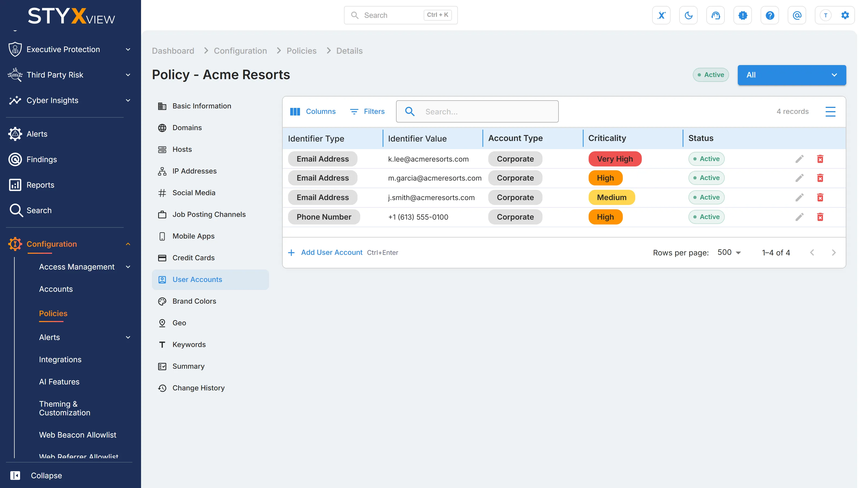Click the @ mentions icon
868x488 pixels.
tap(797, 15)
